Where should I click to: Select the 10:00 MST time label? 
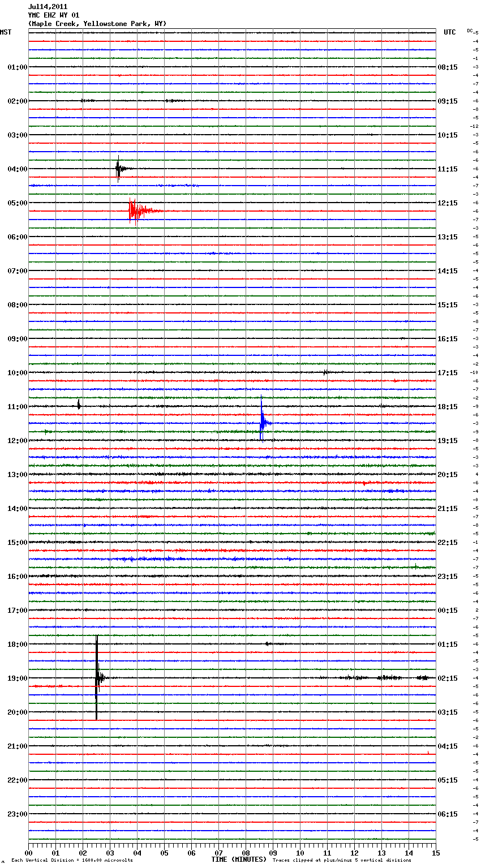pyautogui.click(x=18, y=373)
